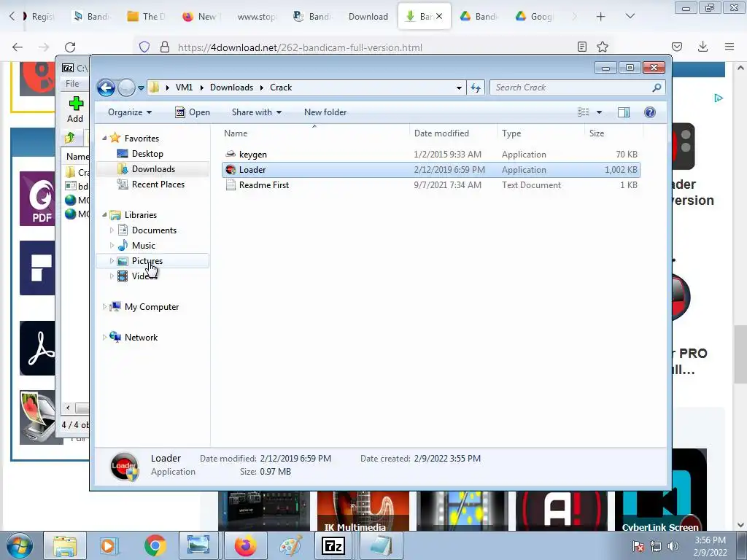The width and height of the screenshot is (747, 560).
Task: Click VM1 in breadcrumb path
Action: click(x=185, y=87)
